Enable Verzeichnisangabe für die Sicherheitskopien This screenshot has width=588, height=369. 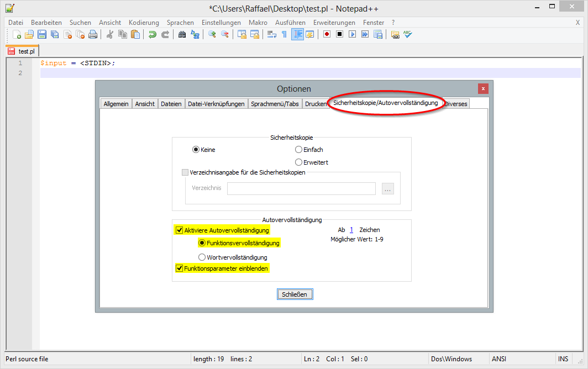[186, 172]
